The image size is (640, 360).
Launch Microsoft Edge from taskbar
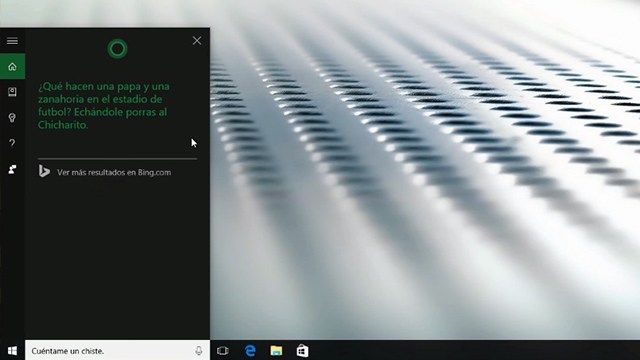point(250,351)
